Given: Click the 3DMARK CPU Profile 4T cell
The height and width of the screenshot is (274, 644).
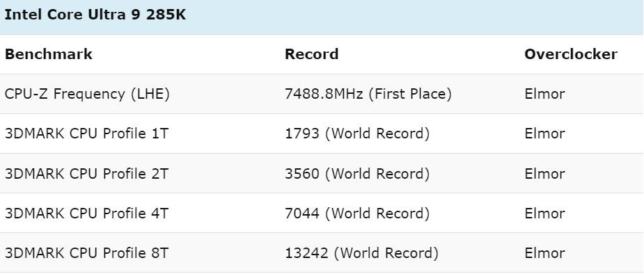Looking at the screenshot, I should (86, 213).
